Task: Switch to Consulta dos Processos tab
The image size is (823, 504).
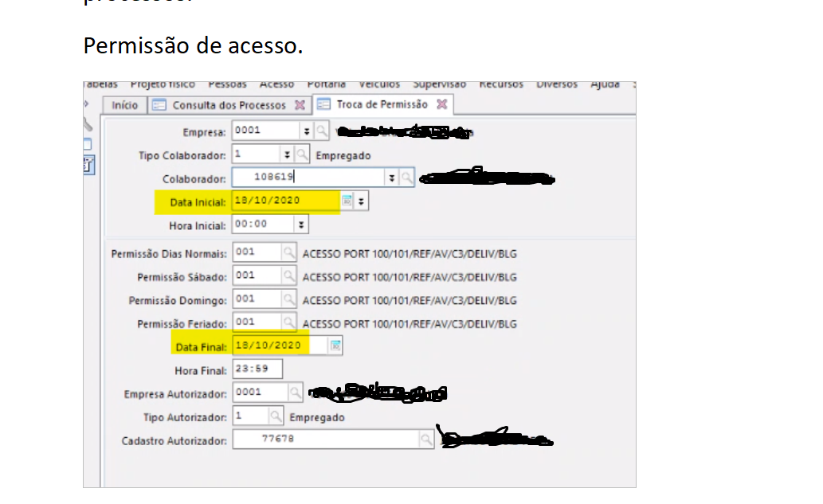Action: (228, 105)
